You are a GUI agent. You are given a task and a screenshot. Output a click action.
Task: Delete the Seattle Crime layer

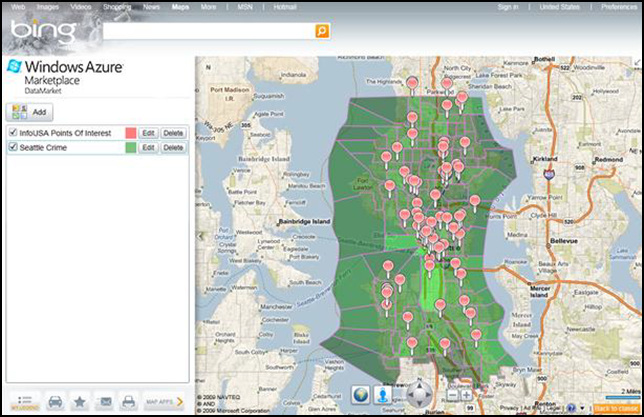coord(173,147)
